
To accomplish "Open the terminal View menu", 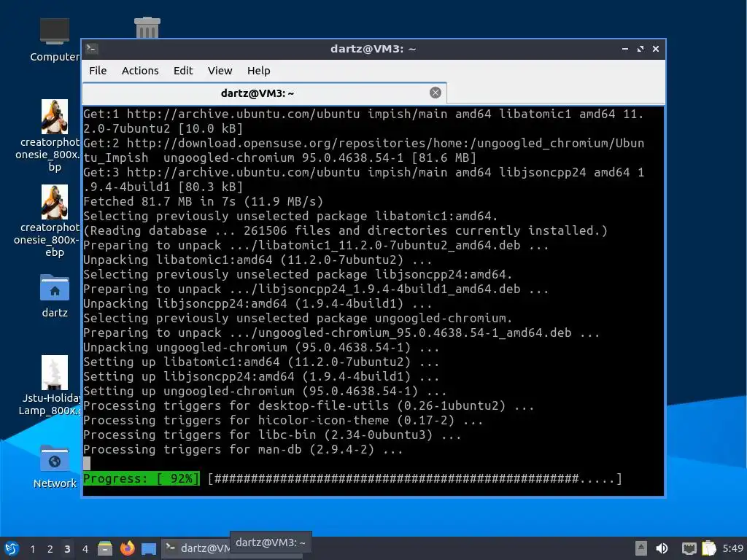I will click(220, 71).
